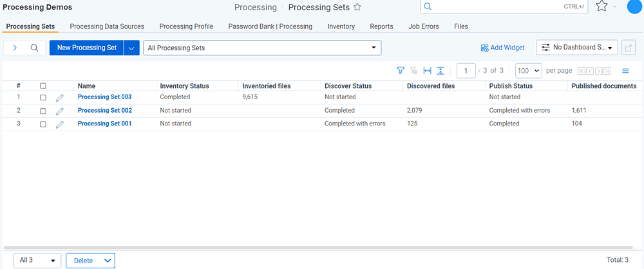This screenshot has height=269, width=644.
Task: Click the Processing breadcrumb link
Action: (256, 7)
